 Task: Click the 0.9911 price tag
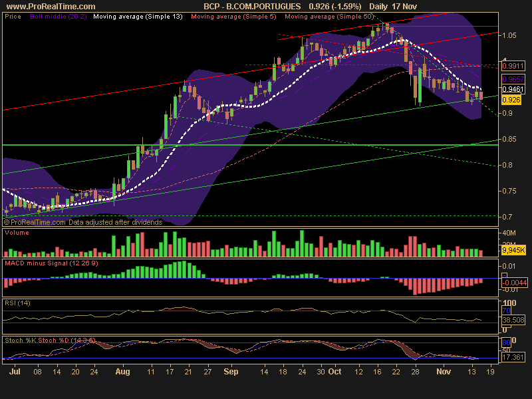(x=513, y=66)
